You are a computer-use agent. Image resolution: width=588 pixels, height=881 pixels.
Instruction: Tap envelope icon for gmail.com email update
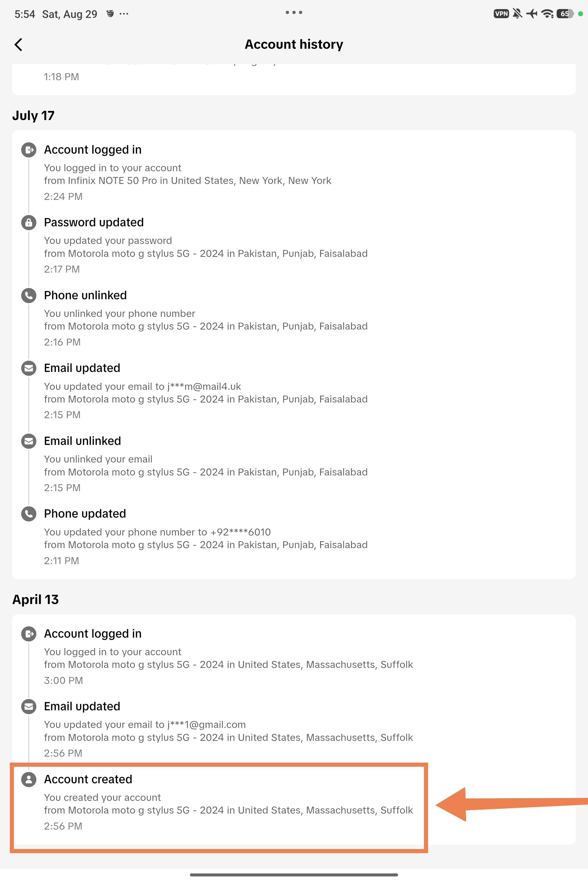pos(29,707)
